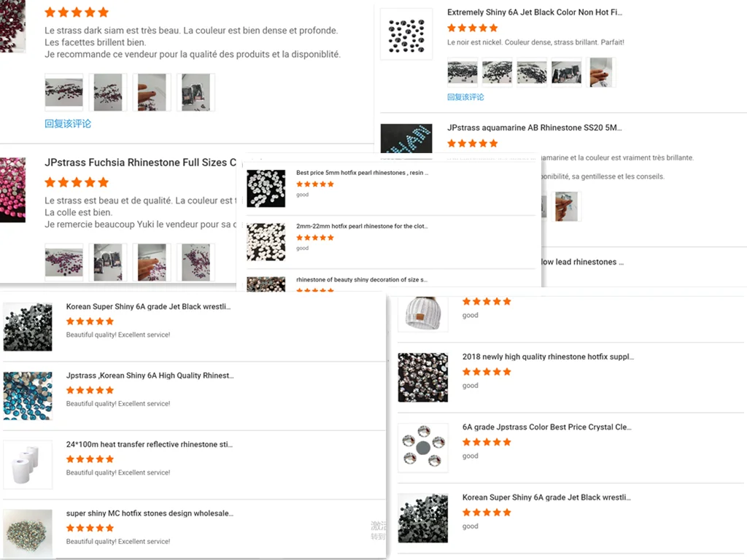
Task: Click the black dots Jet Black product image
Action: coord(406,35)
